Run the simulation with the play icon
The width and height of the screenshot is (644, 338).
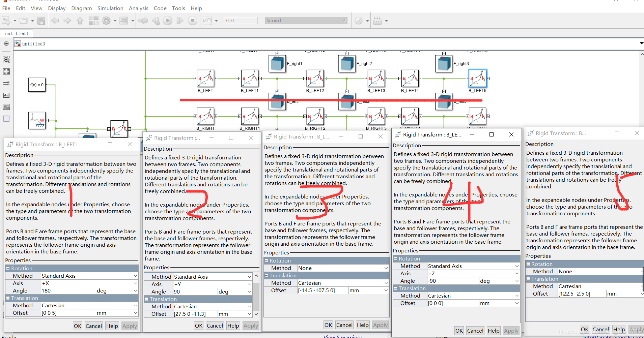(x=168, y=21)
